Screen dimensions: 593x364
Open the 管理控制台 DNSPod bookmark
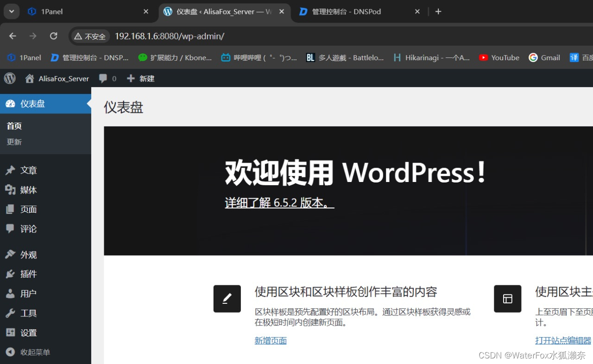pos(89,57)
